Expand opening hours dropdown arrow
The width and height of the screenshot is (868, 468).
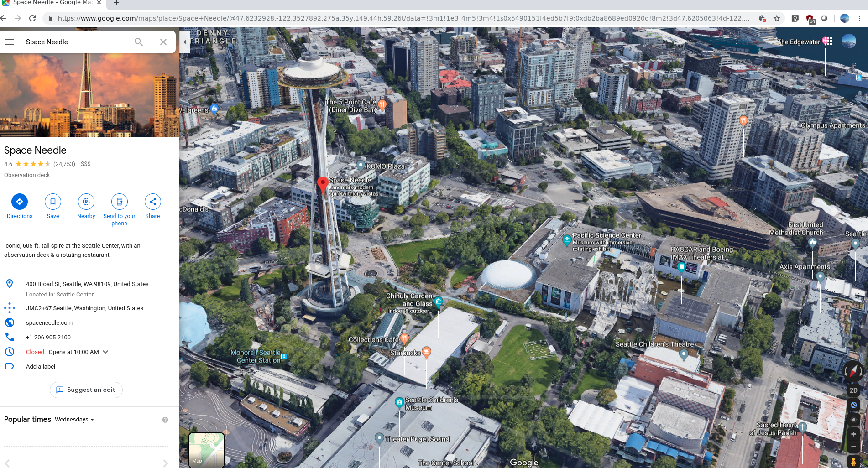click(x=105, y=352)
